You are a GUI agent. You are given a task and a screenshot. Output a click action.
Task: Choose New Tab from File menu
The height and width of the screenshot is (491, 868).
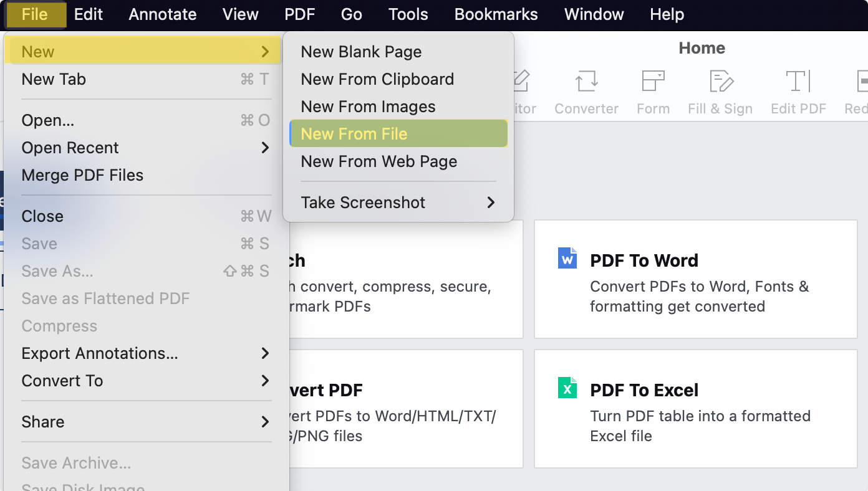(x=147, y=79)
